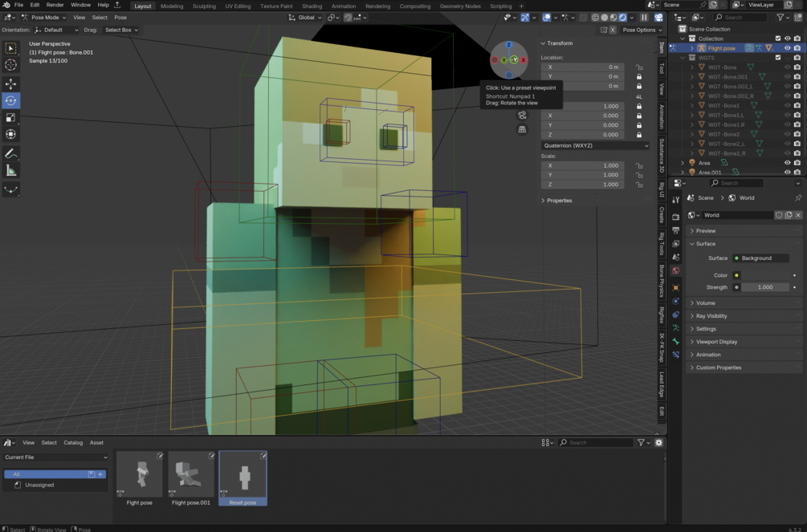Toggle fake user shield for World

click(x=779, y=215)
